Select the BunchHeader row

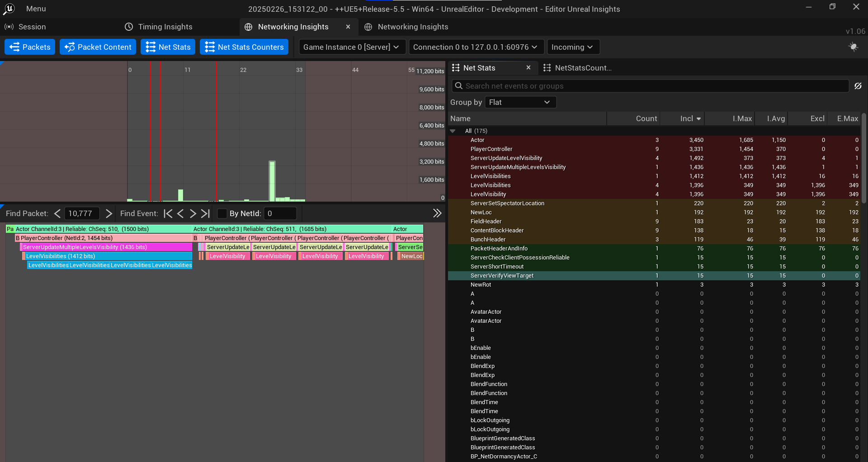[654, 240]
